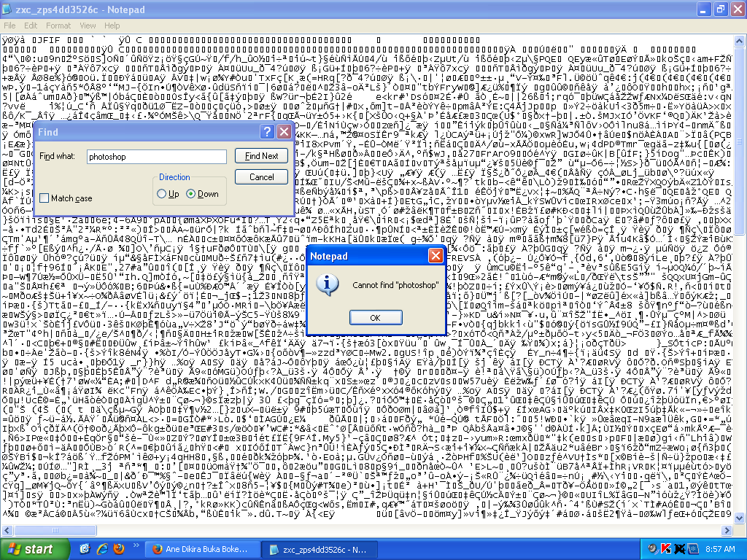Click the tray icon next to the clock

tap(694, 548)
